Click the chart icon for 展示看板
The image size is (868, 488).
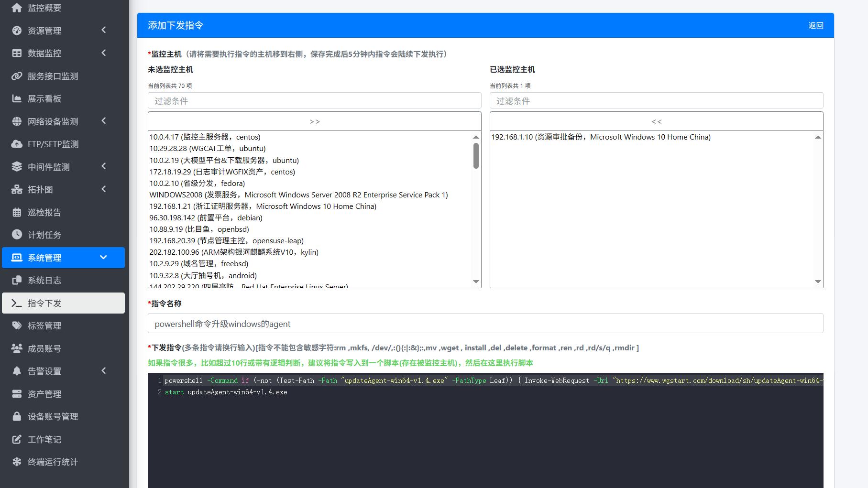click(17, 99)
